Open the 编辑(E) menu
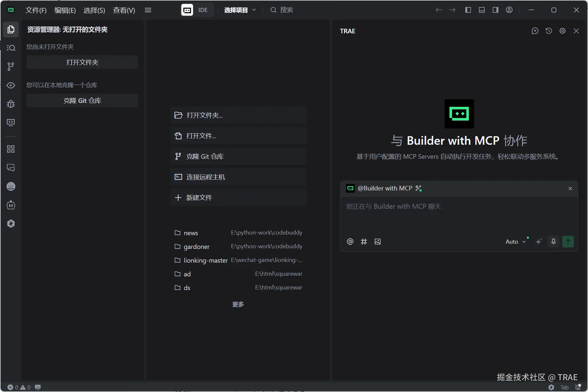 pyautogui.click(x=65, y=10)
